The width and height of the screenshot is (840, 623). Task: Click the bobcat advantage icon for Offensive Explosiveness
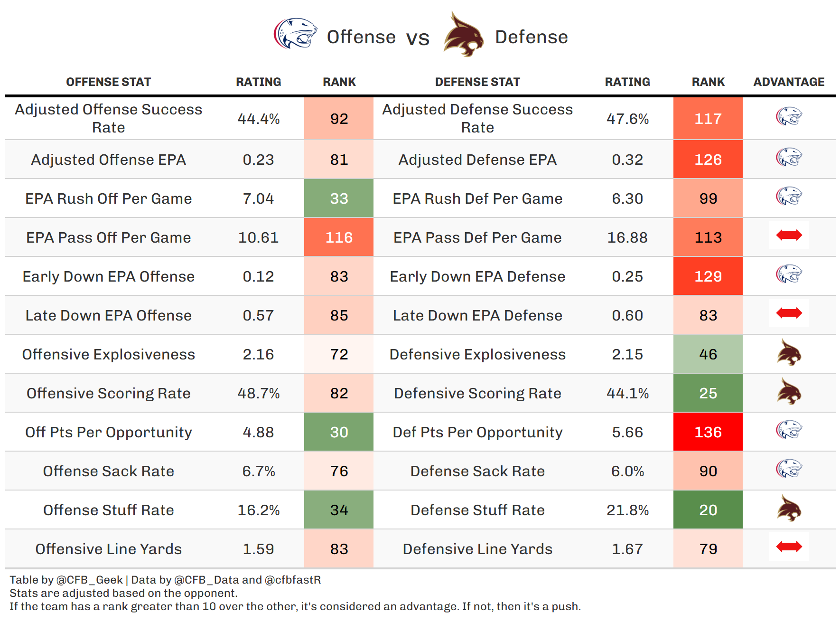[x=789, y=353]
